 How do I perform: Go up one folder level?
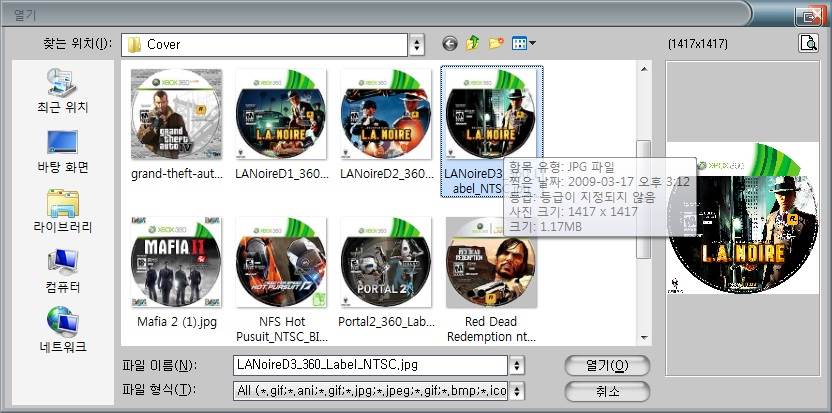[x=472, y=44]
